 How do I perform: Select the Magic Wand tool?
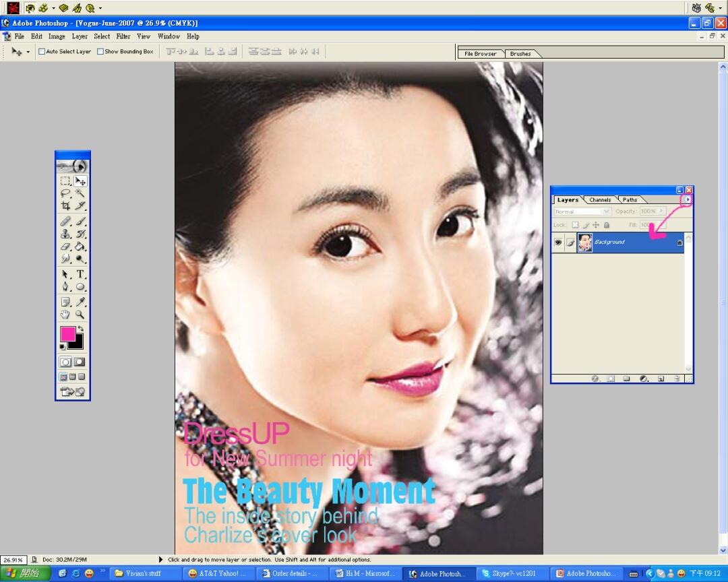pyautogui.click(x=80, y=193)
